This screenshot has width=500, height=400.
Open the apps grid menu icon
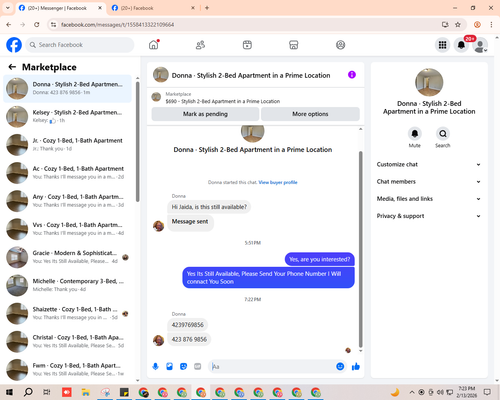coord(442,45)
